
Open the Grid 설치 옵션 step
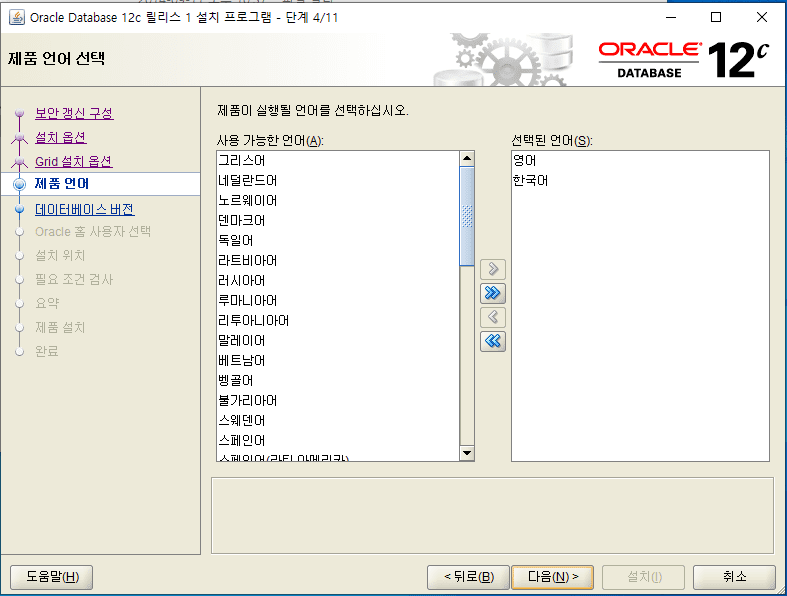pyautogui.click(x=74, y=161)
